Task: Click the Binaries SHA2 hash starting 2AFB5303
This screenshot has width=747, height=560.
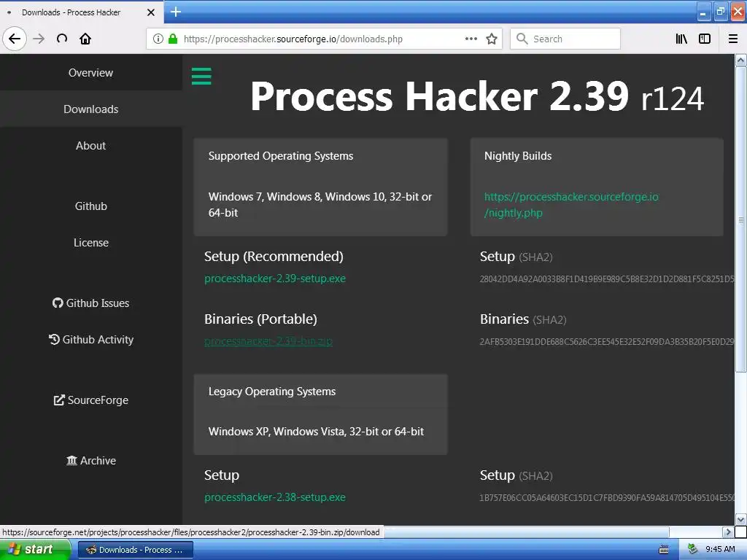Action: pyautogui.click(x=607, y=341)
